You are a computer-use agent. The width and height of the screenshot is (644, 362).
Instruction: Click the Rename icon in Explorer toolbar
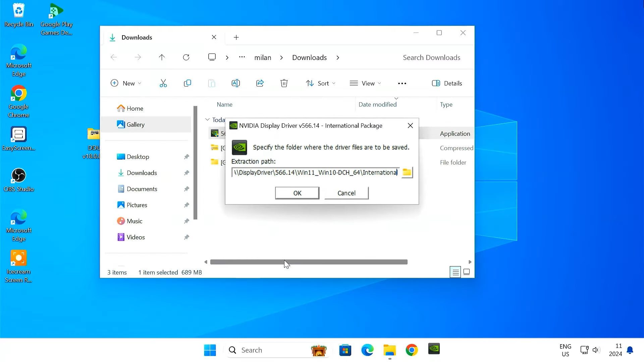pyautogui.click(x=236, y=83)
